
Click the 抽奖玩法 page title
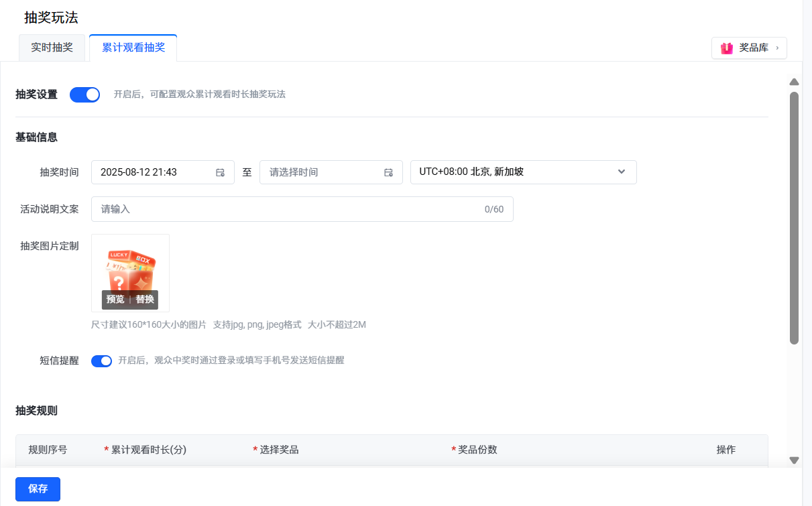pyautogui.click(x=51, y=17)
